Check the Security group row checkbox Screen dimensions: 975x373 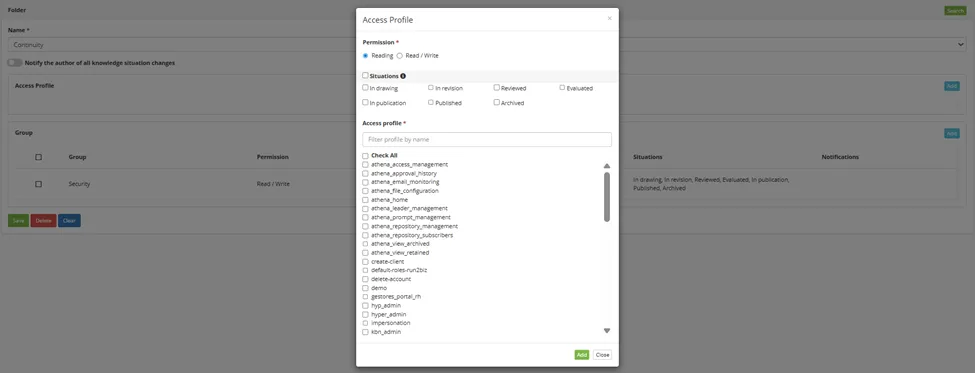point(39,184)
